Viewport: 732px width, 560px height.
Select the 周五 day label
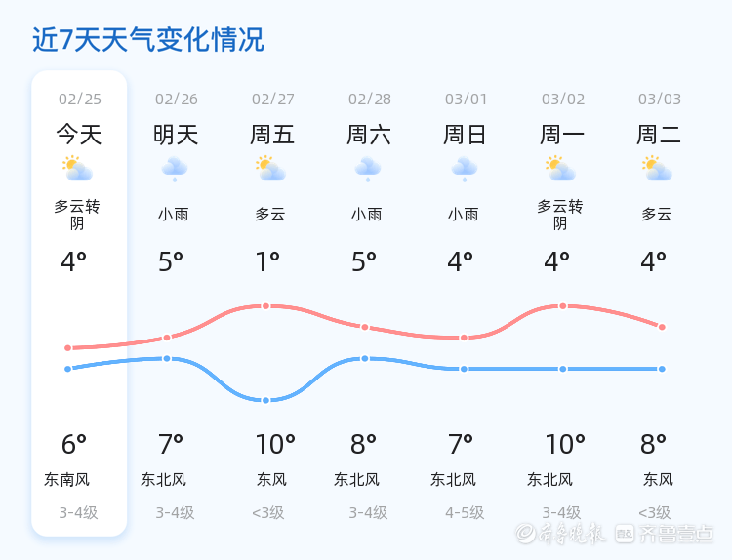coord(272,135)
